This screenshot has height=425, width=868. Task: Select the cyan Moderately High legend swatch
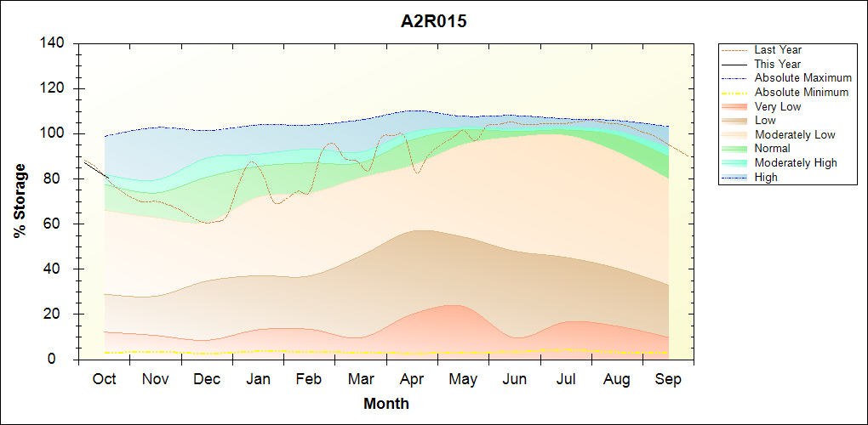[x=735, y=163]
